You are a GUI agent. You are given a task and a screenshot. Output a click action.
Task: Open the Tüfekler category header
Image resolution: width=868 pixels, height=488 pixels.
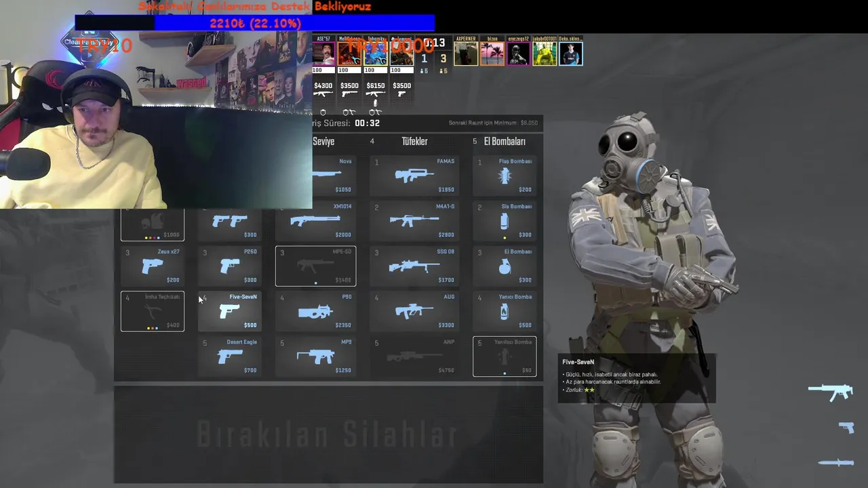pyautogui.click(x=414, y=141)
